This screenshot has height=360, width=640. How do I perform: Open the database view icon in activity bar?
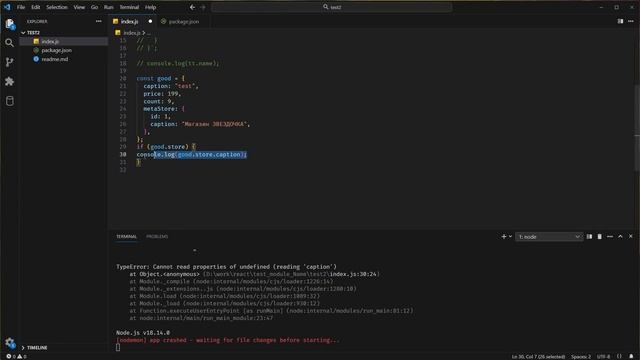pos(9,101)
